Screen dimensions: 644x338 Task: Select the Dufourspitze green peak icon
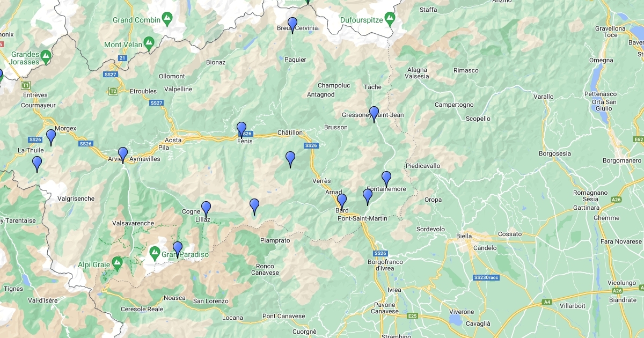[x=390, y=20]
